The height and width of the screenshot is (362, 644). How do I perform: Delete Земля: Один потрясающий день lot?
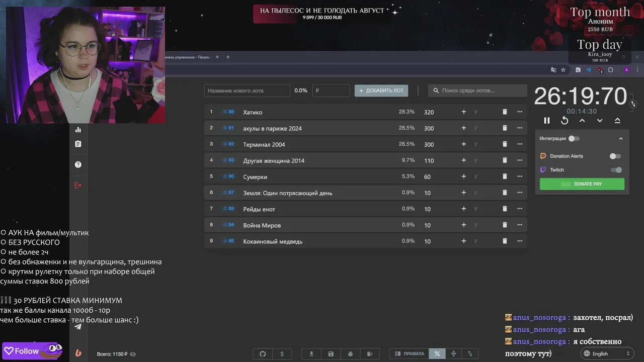click(505, 193)
